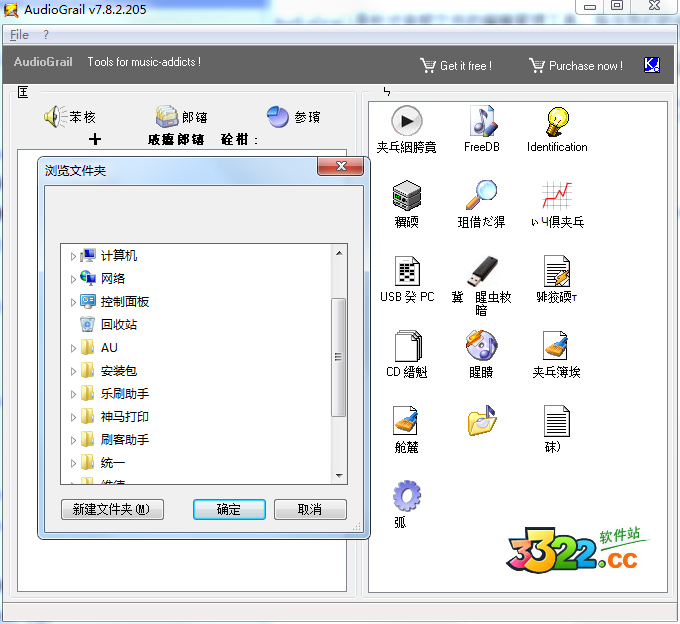The height and width of the screenshot is (624, 680).
Task: Click the Purchase now! link
Action: click(x=576, y=65)
